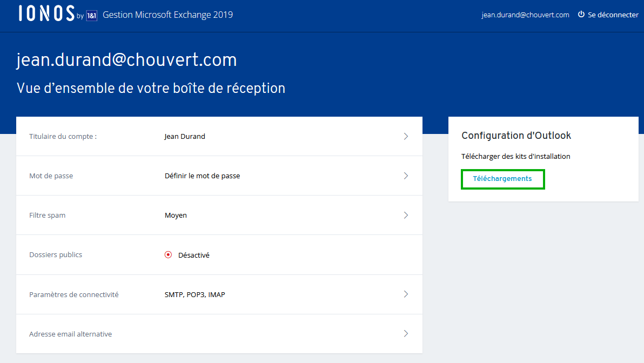The height and width of the screenshot is (363, 644).
Task: Click the Mot de passe label
Action: (51, 176)
